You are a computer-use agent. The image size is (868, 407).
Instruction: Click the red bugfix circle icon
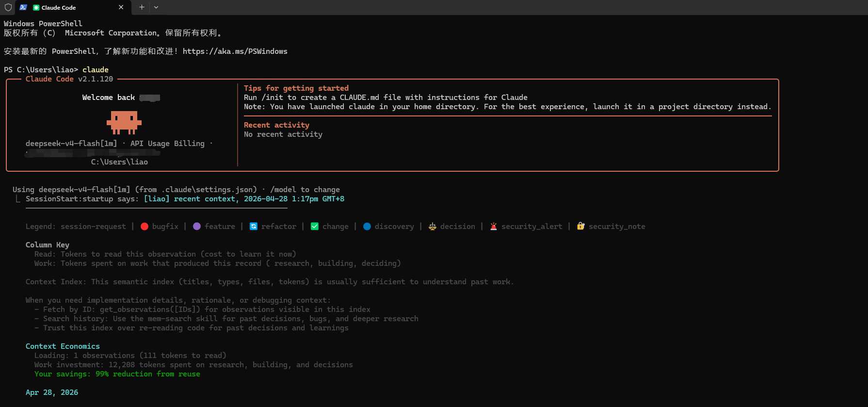(145, 227)
